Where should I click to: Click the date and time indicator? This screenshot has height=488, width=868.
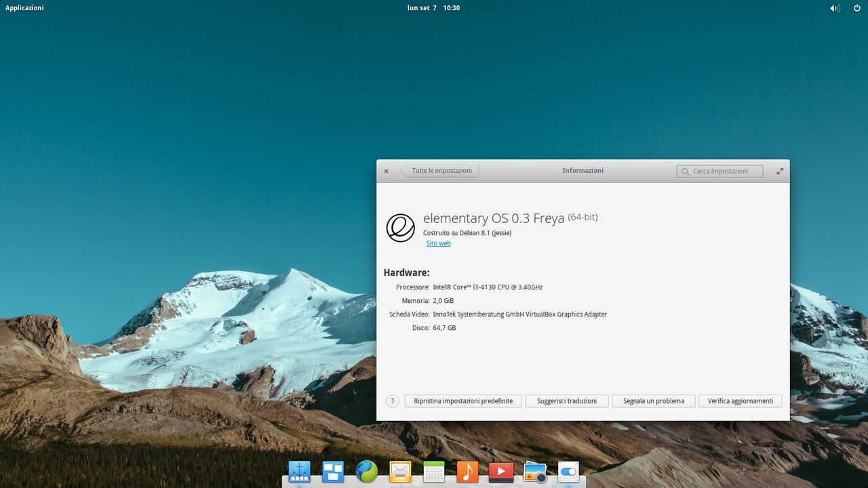[433, 8]
